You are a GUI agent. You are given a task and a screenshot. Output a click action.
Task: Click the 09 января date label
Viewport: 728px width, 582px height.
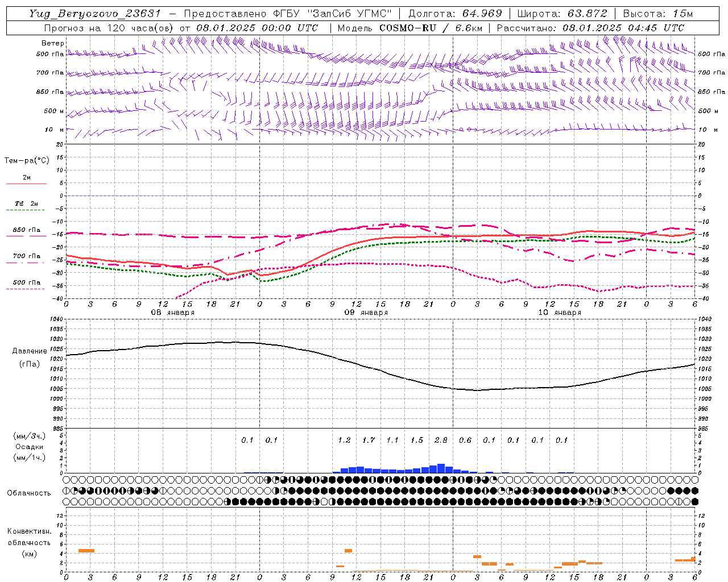pos(366,313)
